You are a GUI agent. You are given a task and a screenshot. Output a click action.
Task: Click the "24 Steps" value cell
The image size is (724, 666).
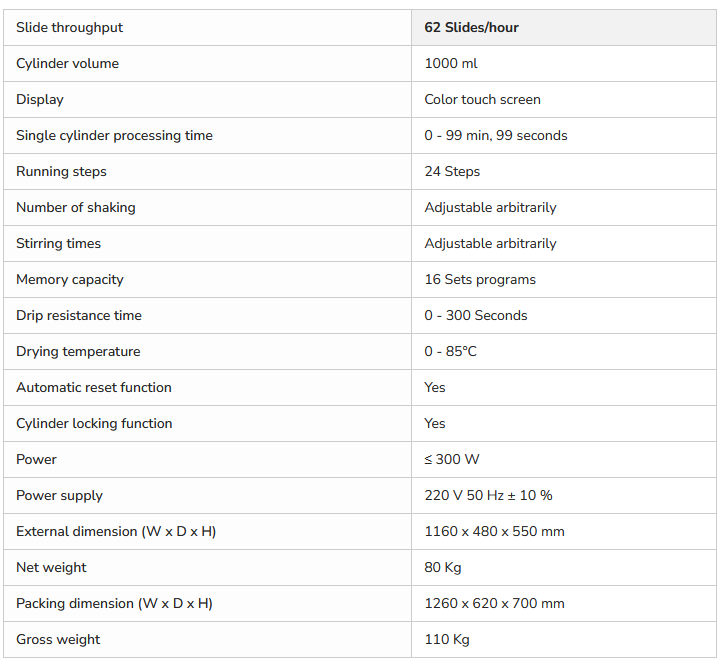[x=452, y=172]
